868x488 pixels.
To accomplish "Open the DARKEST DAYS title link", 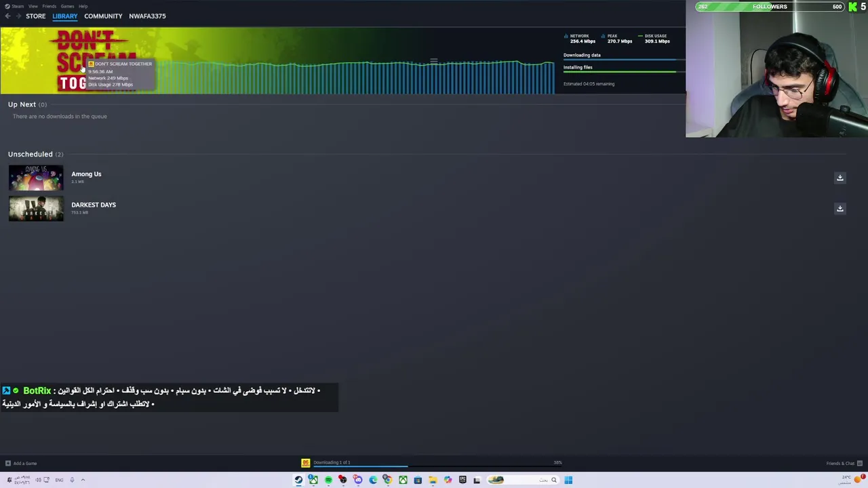I will point(94,205).
